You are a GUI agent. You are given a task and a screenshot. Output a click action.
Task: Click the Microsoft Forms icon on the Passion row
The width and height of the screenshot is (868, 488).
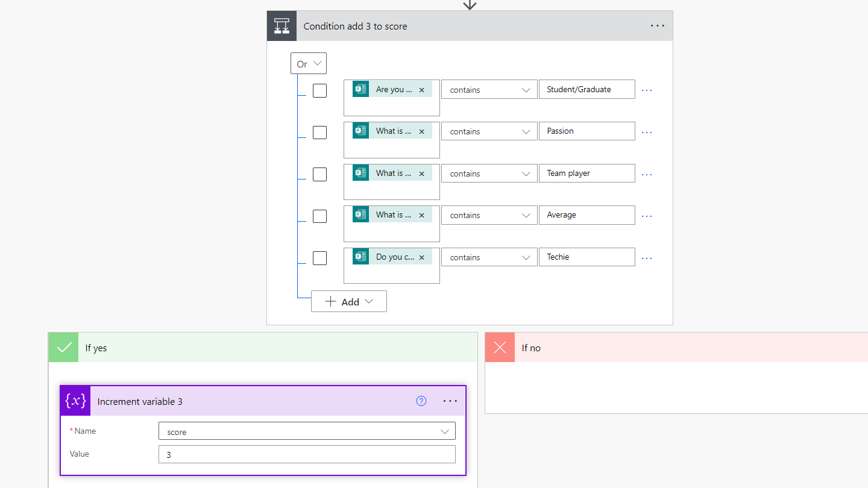pos(360,131)
